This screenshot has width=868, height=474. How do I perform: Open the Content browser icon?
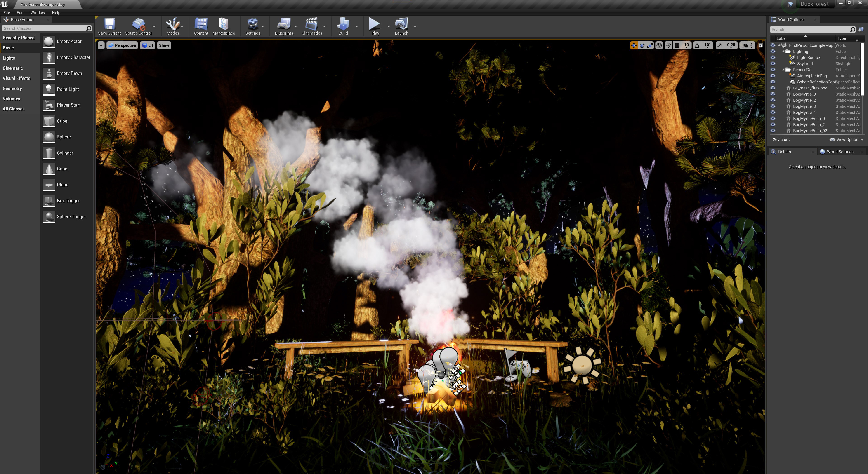click(201, 26)
